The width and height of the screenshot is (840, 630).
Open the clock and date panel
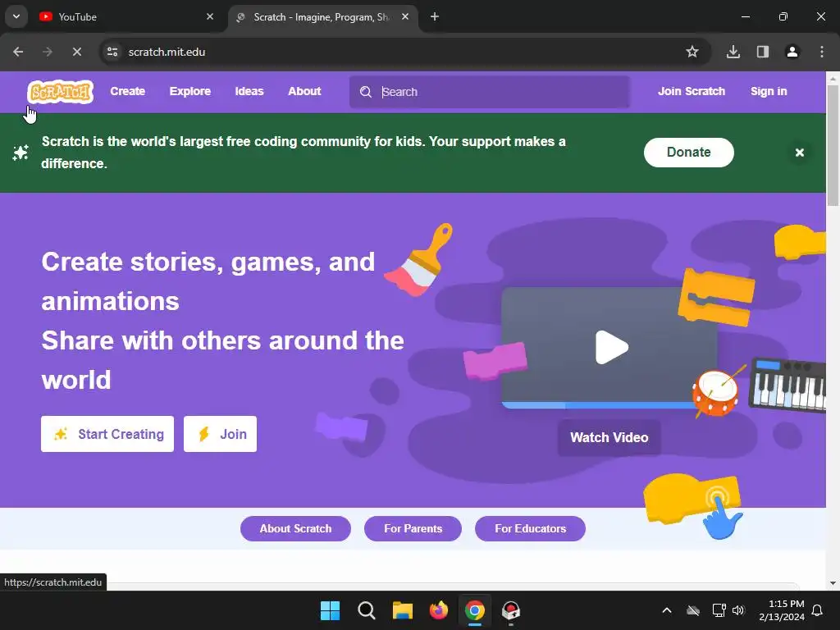[x=782, y=610]
